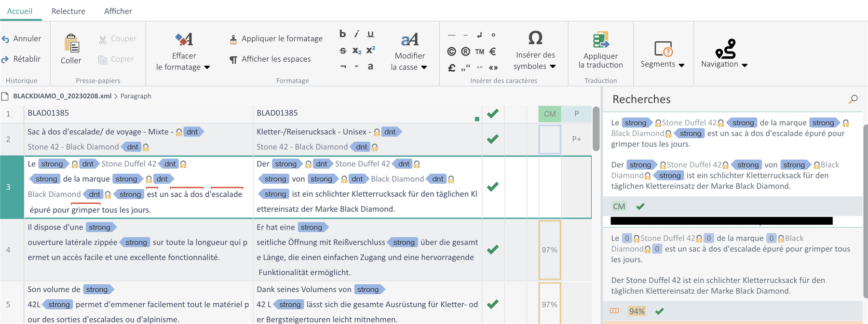Toggle confirmation checkmark of segment 4
The image size is (868, 324).
pyautogui.click(x=493, y=250)
